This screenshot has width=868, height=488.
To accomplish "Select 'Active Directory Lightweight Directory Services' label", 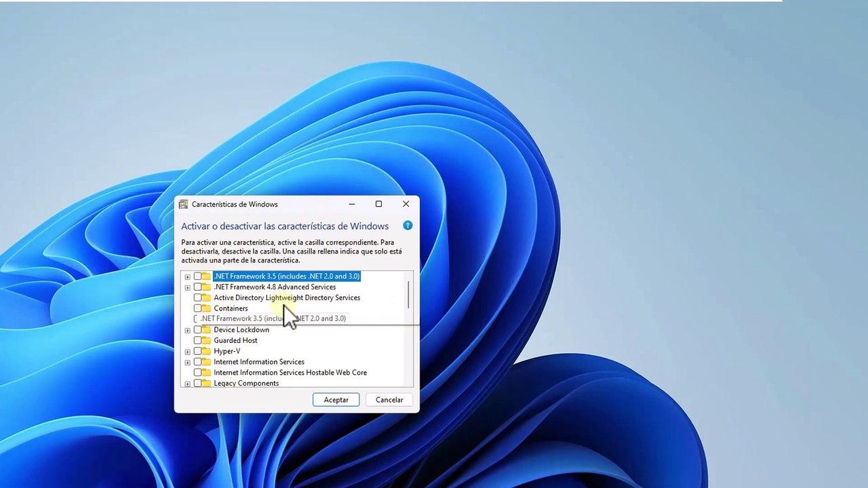I will pos(287,298).
